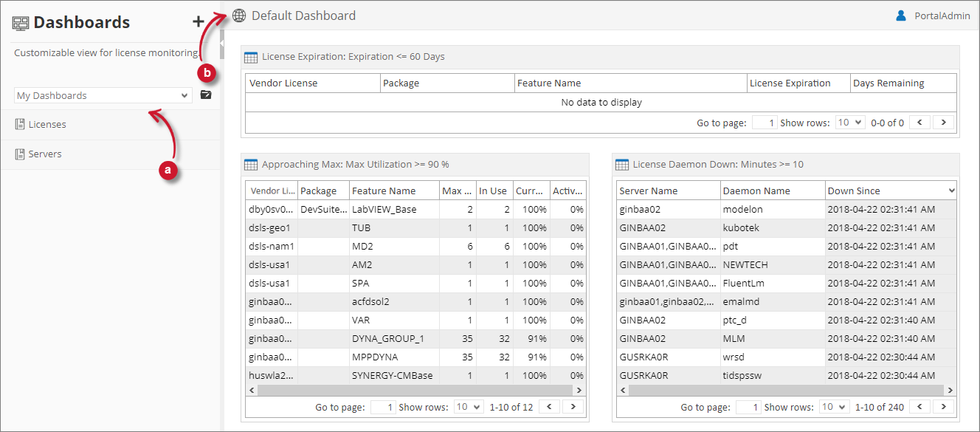The width and height of the screenshot is (980, 432).
Task: Select the LabVIEW_Base feature row
Action: (416, 210)
